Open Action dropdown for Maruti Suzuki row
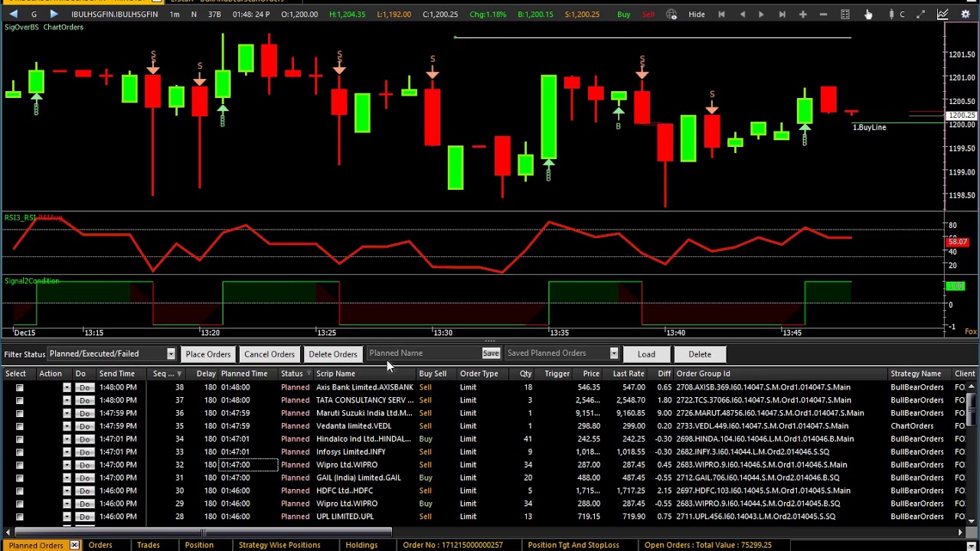 click(67, 413)
